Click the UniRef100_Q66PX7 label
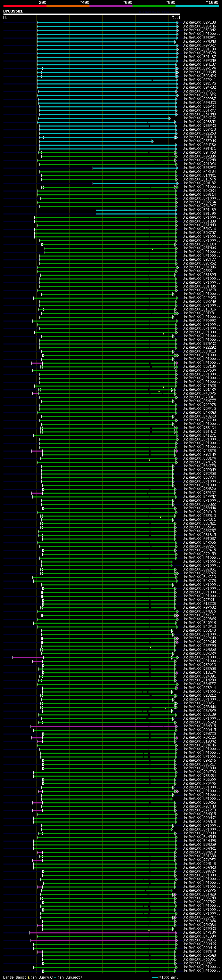The width and height of the screenshot is (222, 980). [199, 917]
